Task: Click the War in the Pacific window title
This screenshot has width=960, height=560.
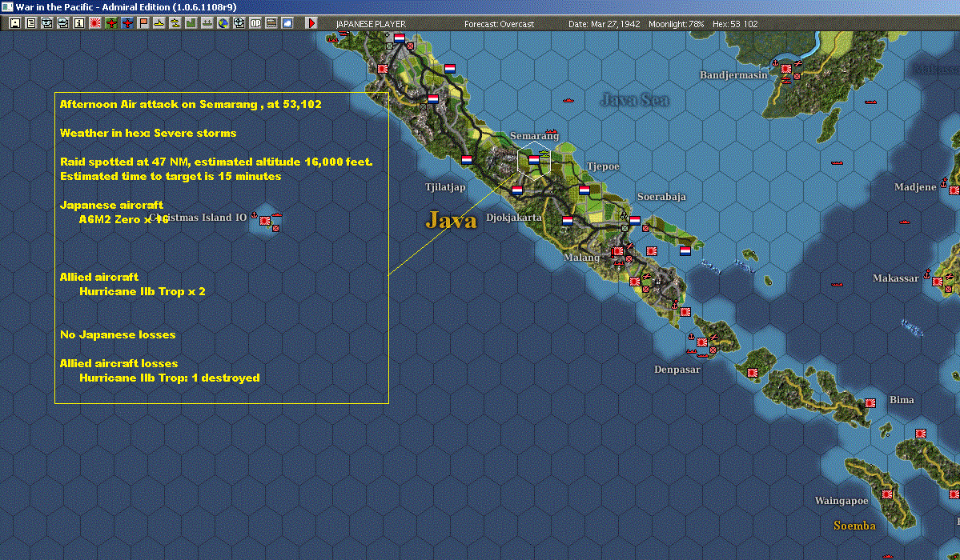Action: click(127, 7)
